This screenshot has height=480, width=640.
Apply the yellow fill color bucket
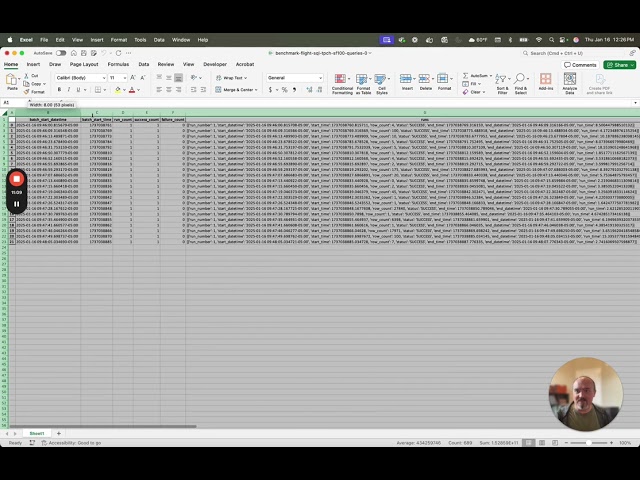click(x=118, y=89)
